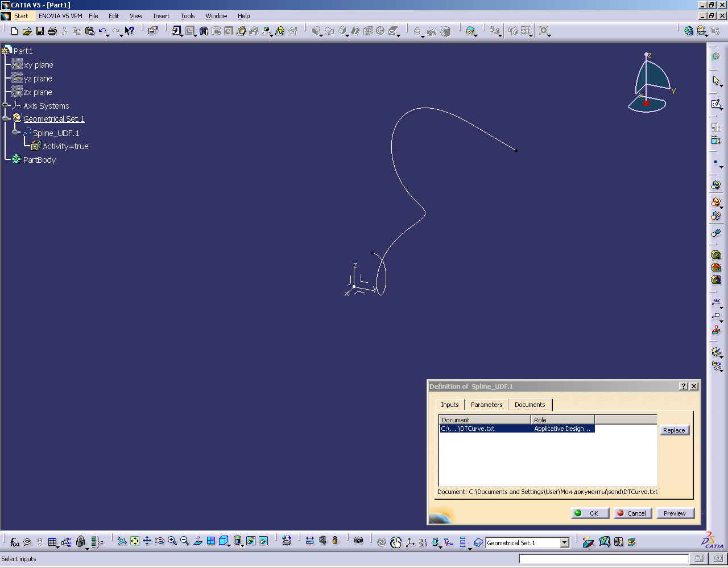Click the Multi-View window icon
728x568 pixels.
point(210,541)
